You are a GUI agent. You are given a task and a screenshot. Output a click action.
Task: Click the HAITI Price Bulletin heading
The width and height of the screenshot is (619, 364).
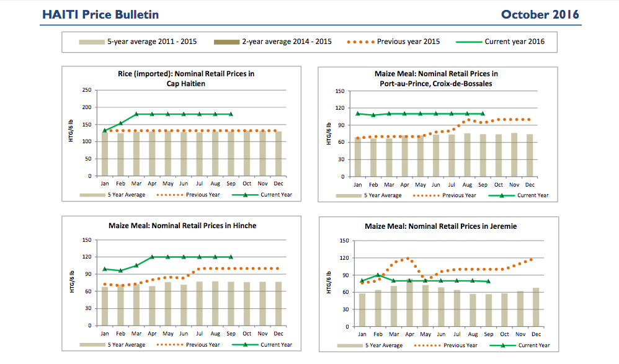click(100, 14)
